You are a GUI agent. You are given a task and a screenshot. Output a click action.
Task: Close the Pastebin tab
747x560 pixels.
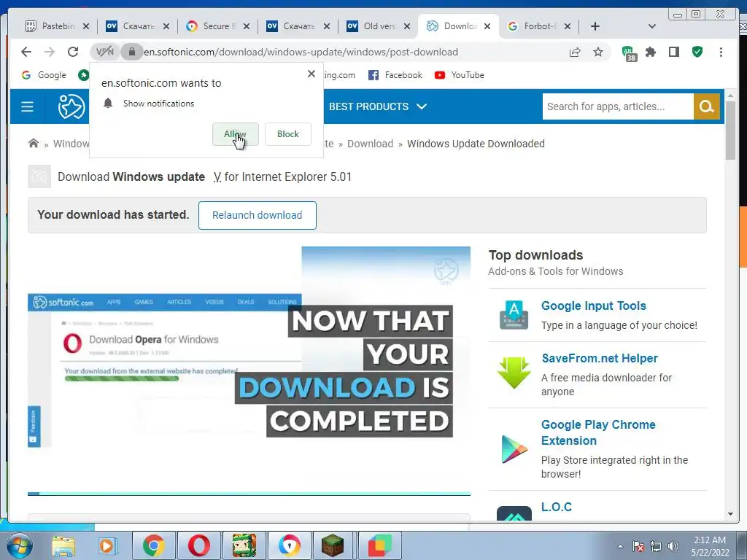coord(86,26)
